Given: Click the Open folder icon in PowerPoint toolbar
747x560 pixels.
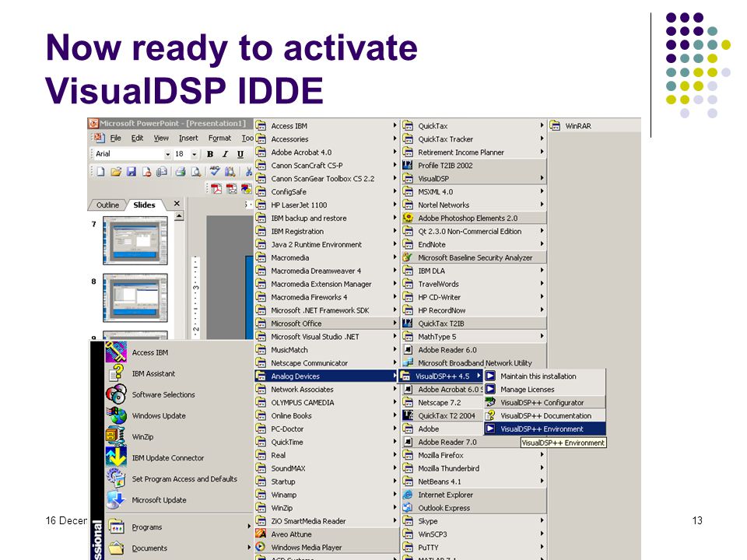Looking at the screenshot, I should [x=116, y=171].
